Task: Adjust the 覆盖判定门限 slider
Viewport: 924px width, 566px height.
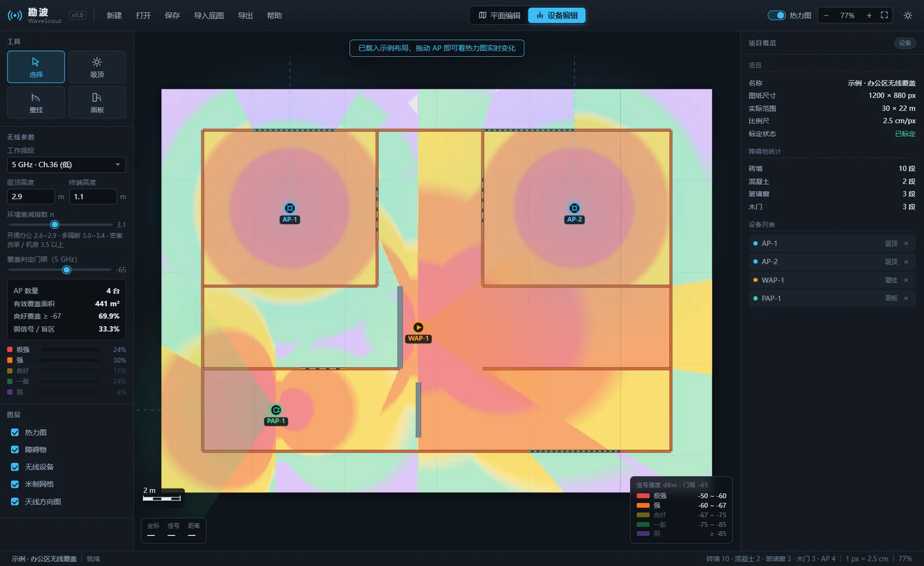Action: coord(60,270)
